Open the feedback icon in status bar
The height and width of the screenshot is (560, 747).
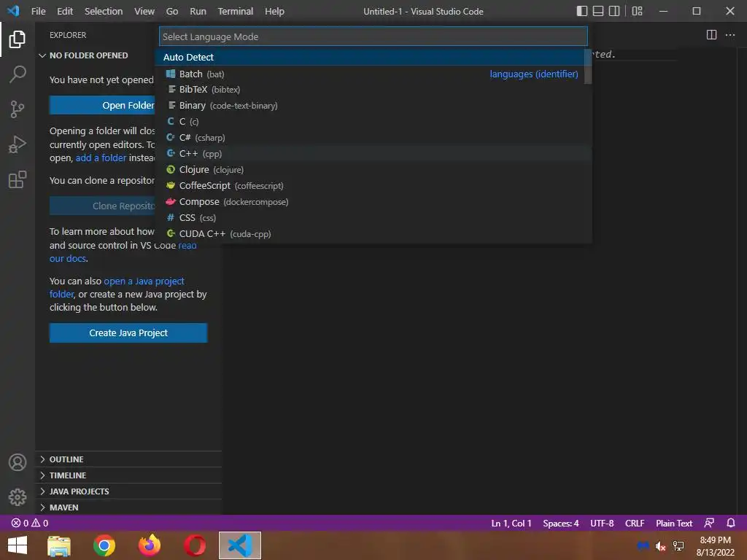click(x=709, y=523)
